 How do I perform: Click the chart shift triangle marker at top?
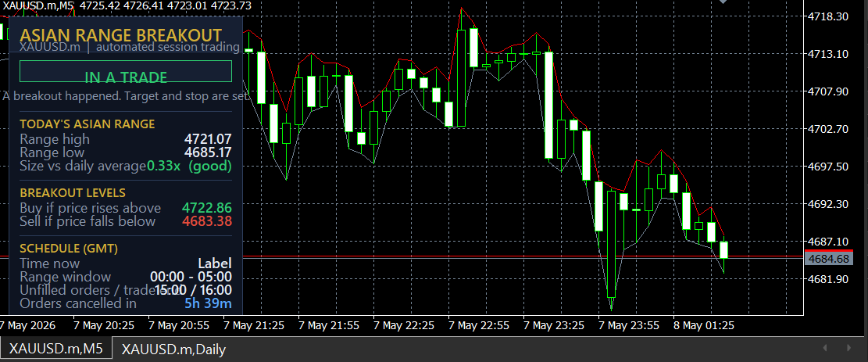click(723, 2)
